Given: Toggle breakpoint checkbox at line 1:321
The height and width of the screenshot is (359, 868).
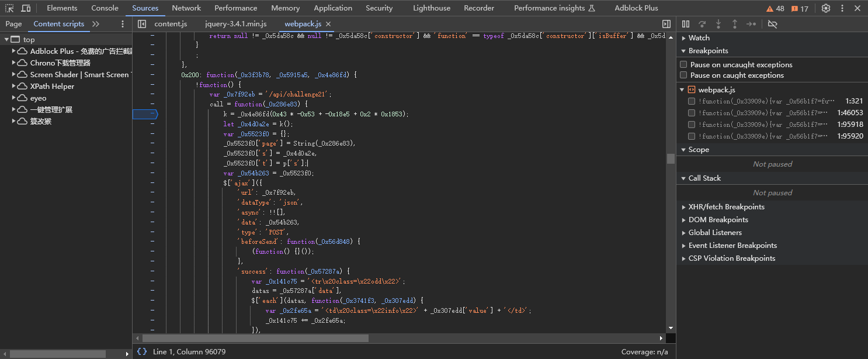Looking at the screenshot, I should [x=692, y=101].
